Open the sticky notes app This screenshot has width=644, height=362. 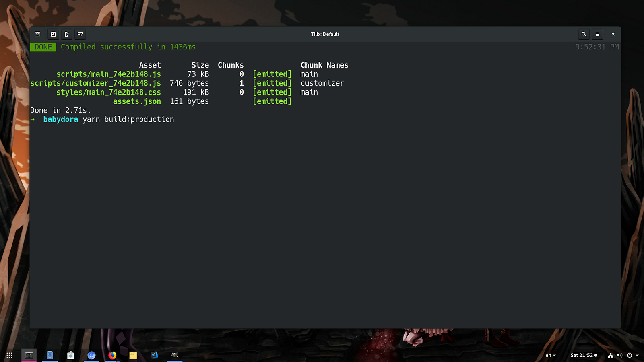(x=133, y=355)
